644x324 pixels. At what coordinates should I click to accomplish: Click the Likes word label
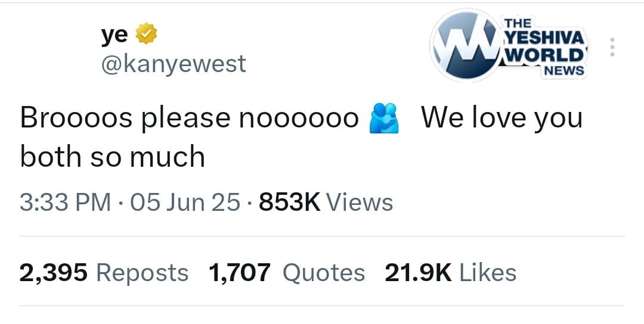(x=488, y=273)
